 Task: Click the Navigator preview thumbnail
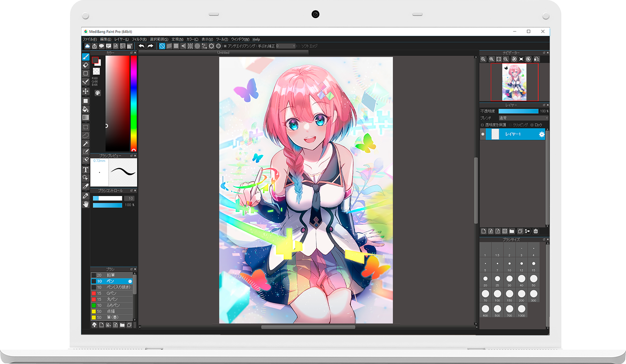(x=514, y=82)
